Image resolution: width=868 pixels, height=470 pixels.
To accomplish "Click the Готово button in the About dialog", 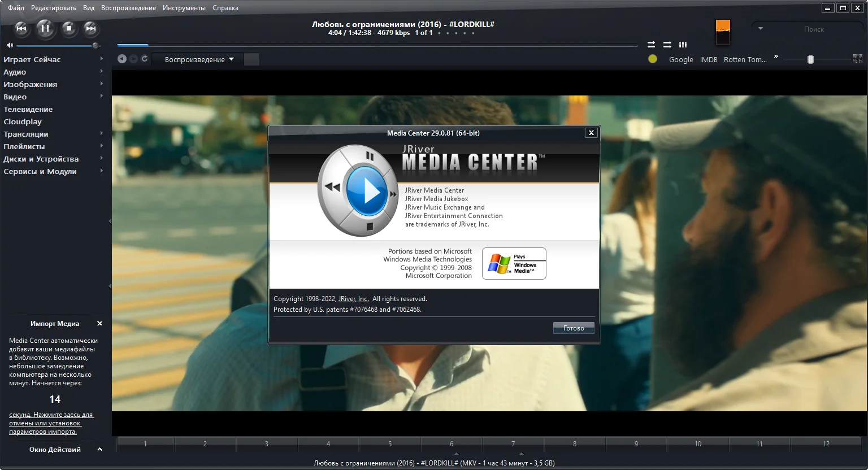I will 574,328.
